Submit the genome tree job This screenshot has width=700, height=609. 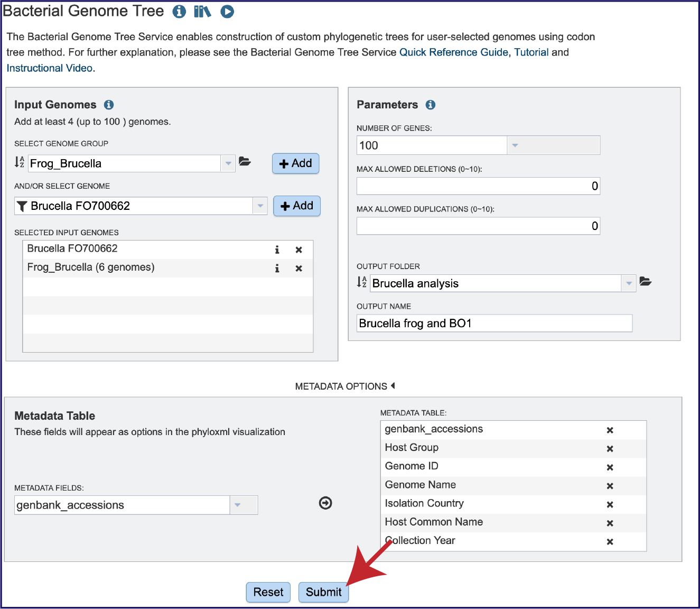pyautogui.click(x=323, y=592)
